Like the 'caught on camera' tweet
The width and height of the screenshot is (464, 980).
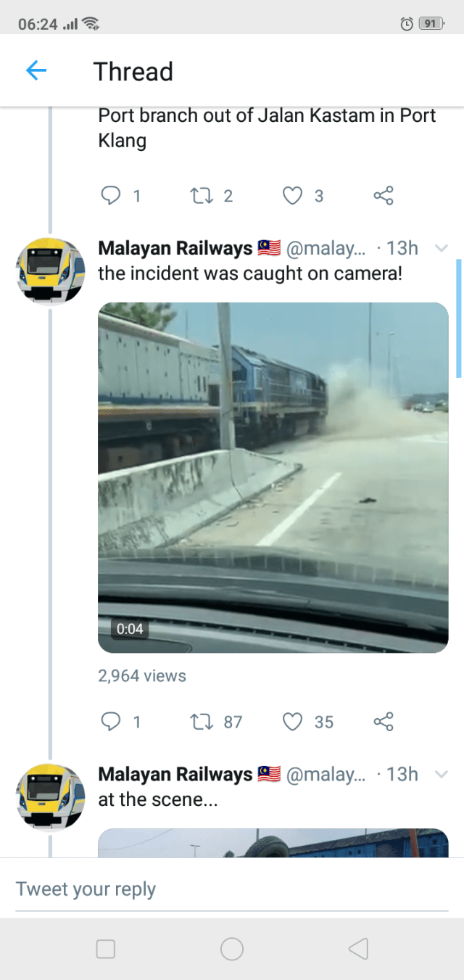(292, 721)
